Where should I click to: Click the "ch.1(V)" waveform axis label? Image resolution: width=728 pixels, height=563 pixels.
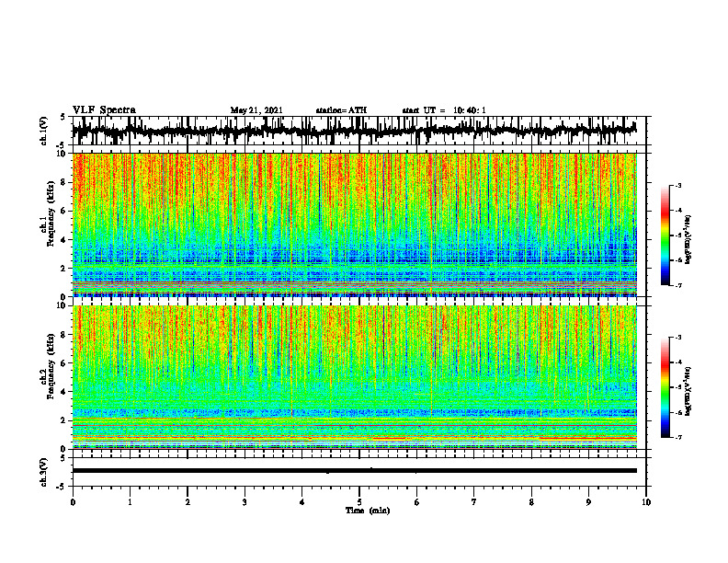(44, 131)
